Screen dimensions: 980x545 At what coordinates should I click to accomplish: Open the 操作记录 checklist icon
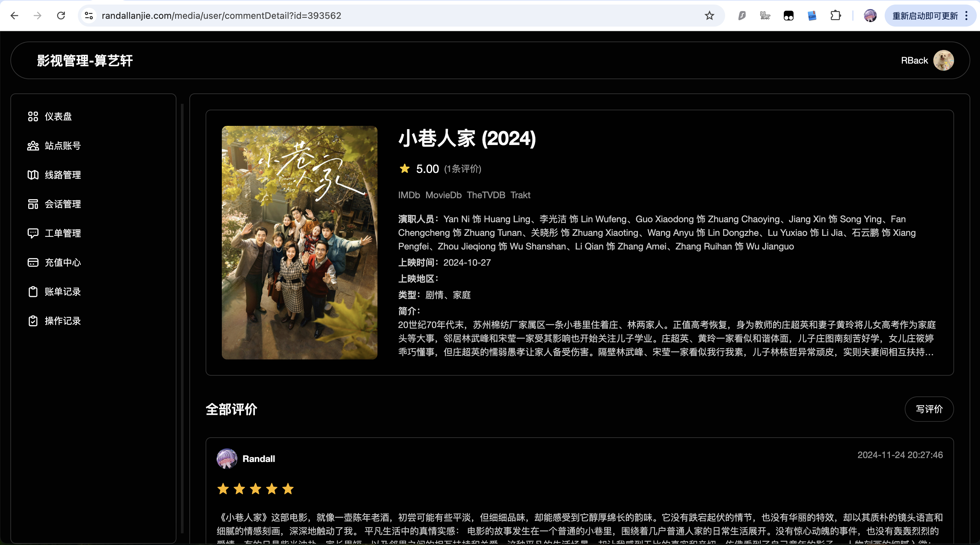[33, 321]
